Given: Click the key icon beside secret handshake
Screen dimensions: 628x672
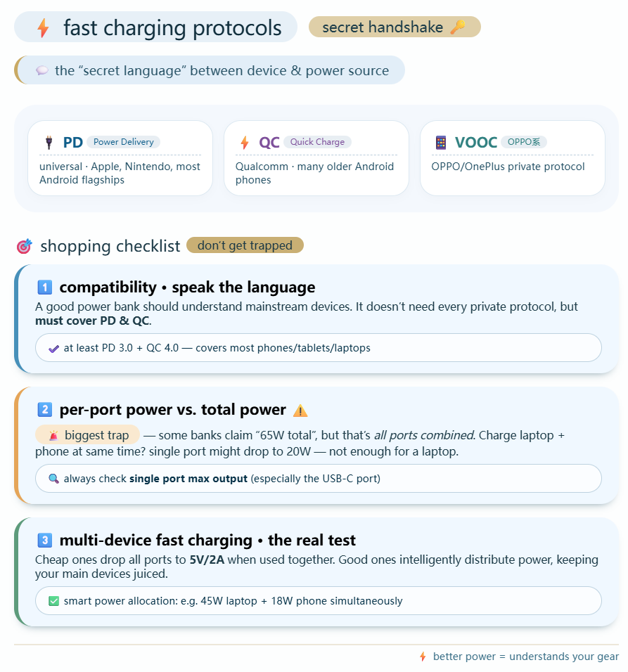Looking at the screenshot, I should (x=458, y=27).
